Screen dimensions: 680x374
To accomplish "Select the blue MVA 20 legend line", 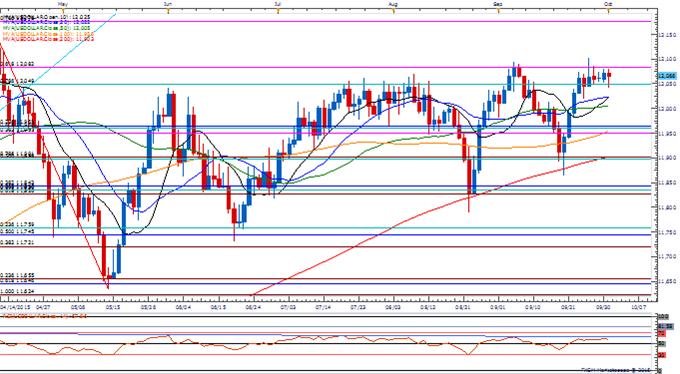I will click(x=46, y=21).
